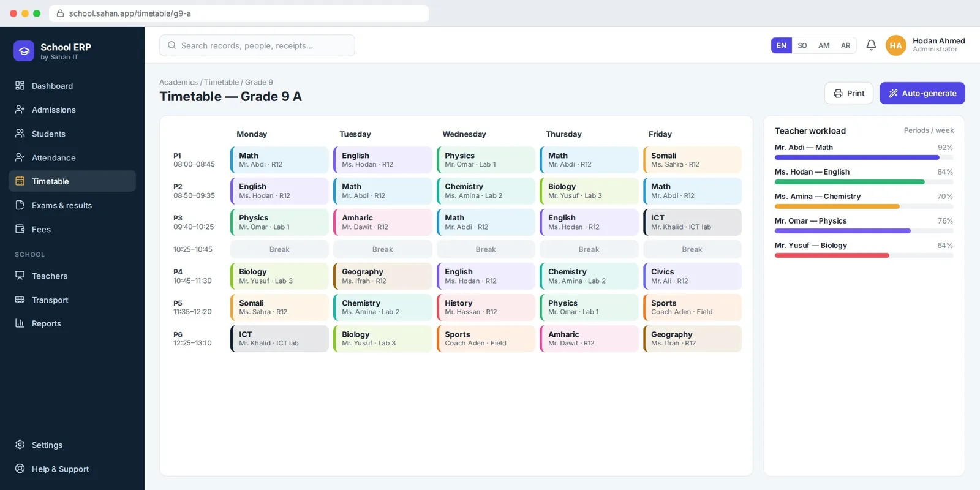Open Wednesday P1 Physics lesson card
Screen dimensions: 980x490
[x=486, y=160]
